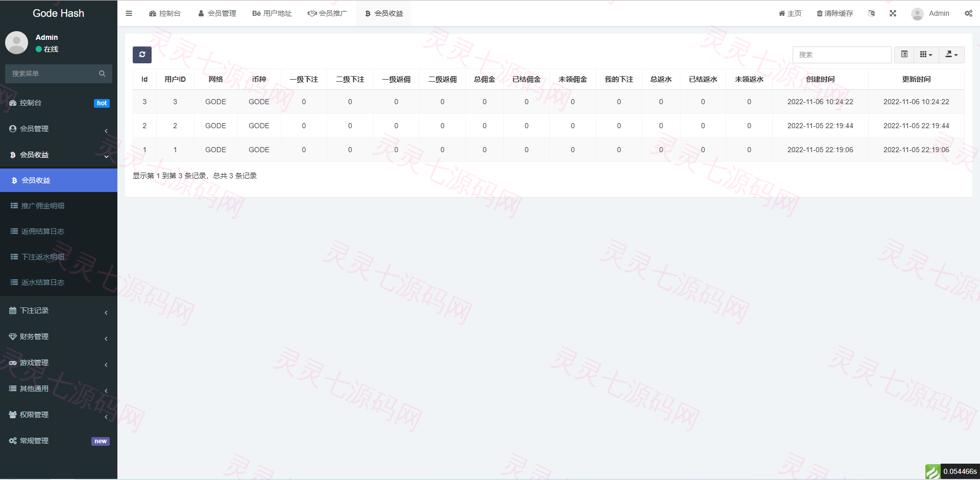The height and width of the screenshot is (480, 980).
Task: Click 清除缓存 to clear cache
Action: [x=835, y=13]
